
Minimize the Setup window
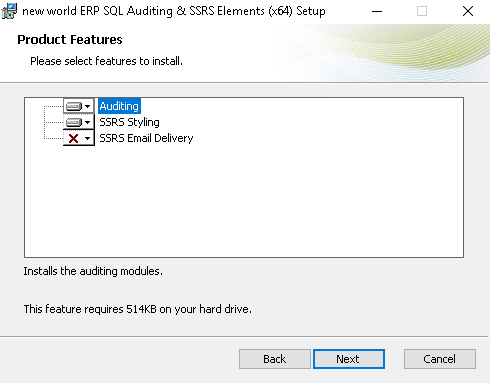point(377,11)
